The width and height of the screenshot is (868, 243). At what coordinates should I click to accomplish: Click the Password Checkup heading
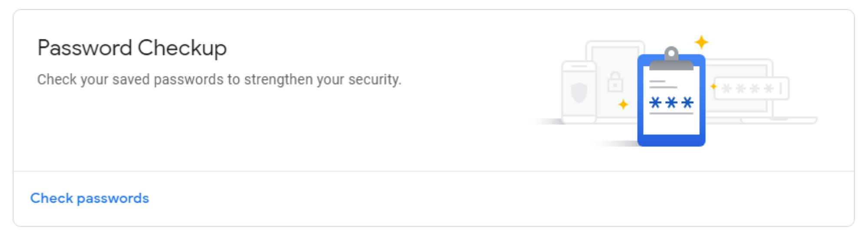click(132, 48)
